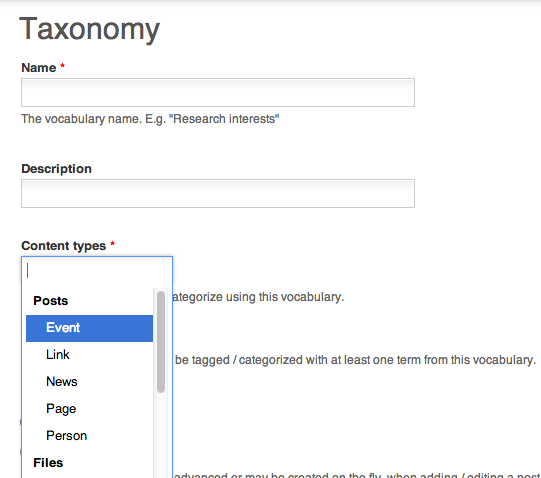The width and height of the screenshot is (541, 478).
Task: Click the Description field label
Action: (57, 169)
